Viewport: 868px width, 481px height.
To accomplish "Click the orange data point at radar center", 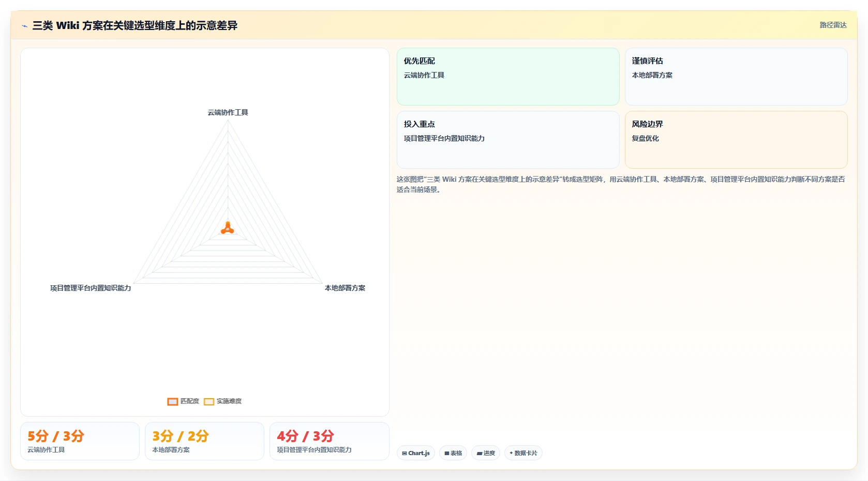I will (x=228, y=228).
